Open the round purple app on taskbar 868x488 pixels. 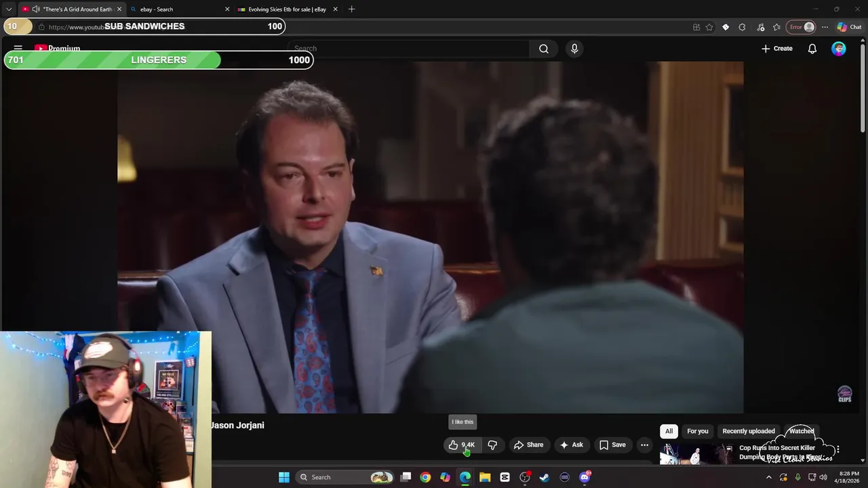[x=564, y=477]
